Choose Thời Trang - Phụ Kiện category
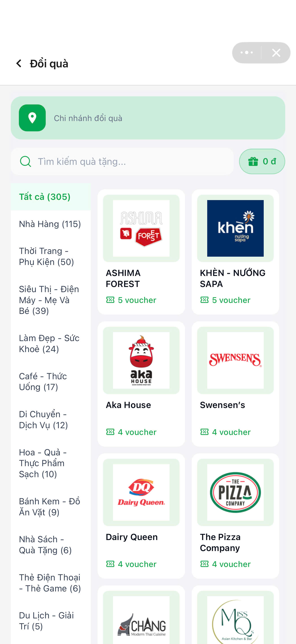296x644 pixels. [x=51, y=256]
